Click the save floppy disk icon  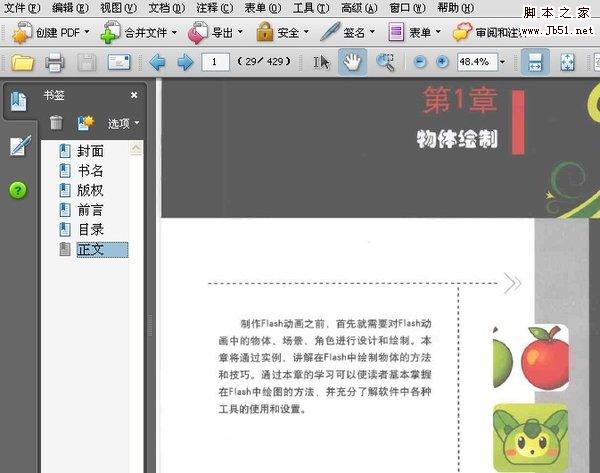coord(87,62)
